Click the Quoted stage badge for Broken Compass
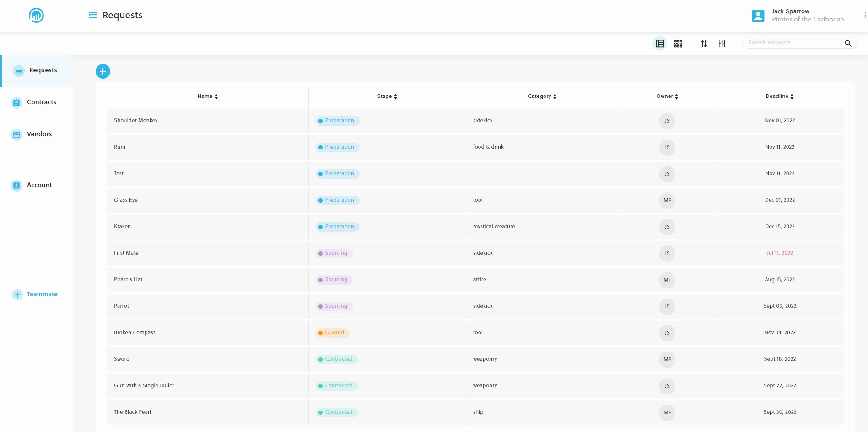Image resolution: width=868 pixels, height=432 pixels. tap(333, 333)
